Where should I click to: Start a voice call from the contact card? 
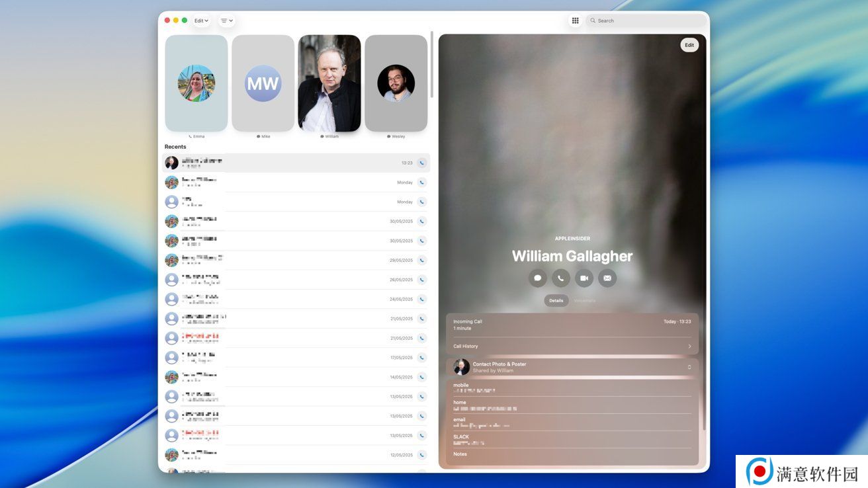(x=560, y=278)
